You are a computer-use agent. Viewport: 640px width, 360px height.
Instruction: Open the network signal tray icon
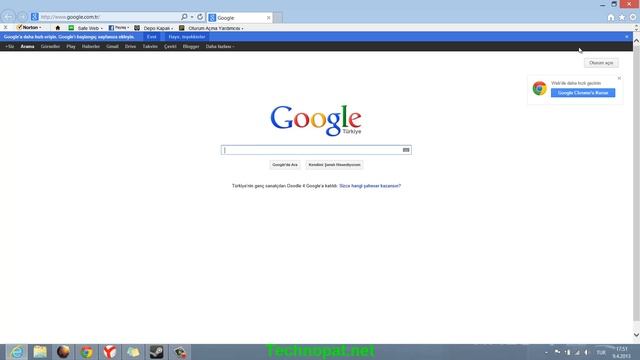click(577, 352)
